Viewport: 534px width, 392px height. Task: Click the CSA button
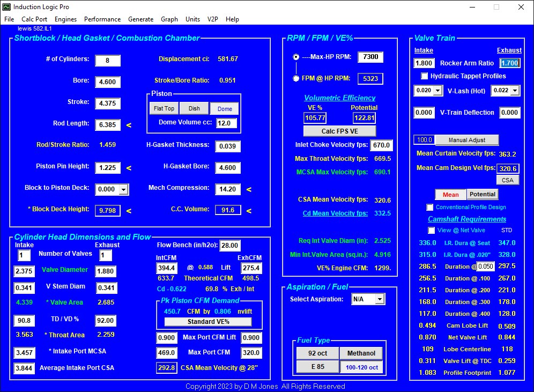507,180
